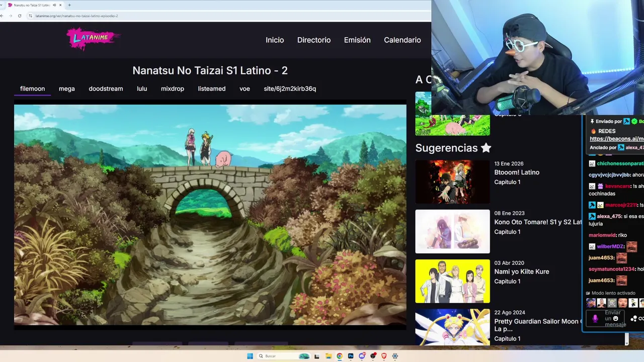The height and width of the screenshot is (362, 644).
Task: Open OBS Studio from the taskbar
Action: coord(373,356)
